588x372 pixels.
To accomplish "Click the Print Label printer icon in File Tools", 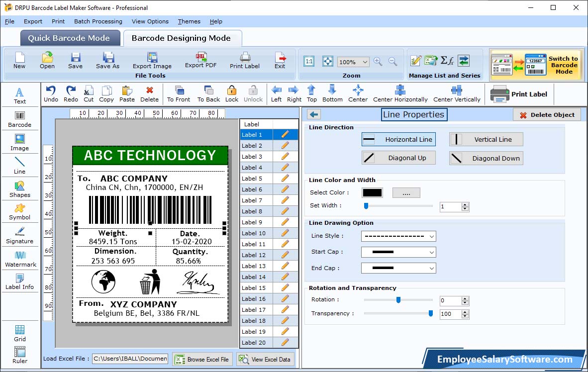I will pos(244,61).
